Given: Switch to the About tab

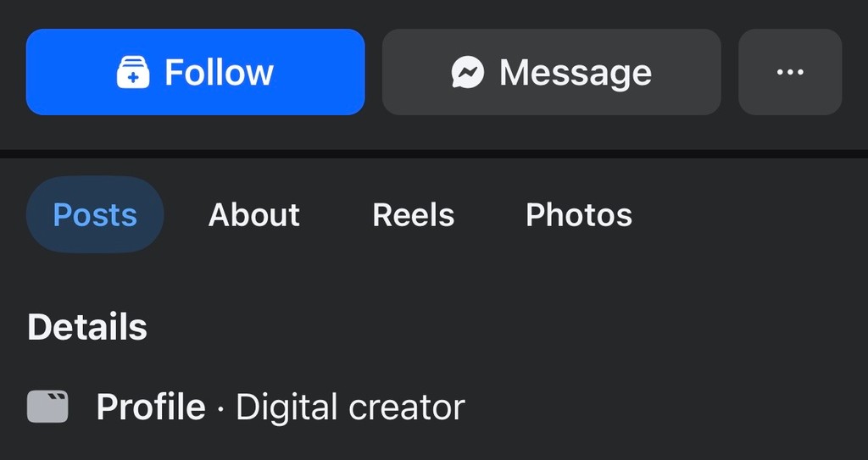Looking at the screenshot, I should 254,214.
